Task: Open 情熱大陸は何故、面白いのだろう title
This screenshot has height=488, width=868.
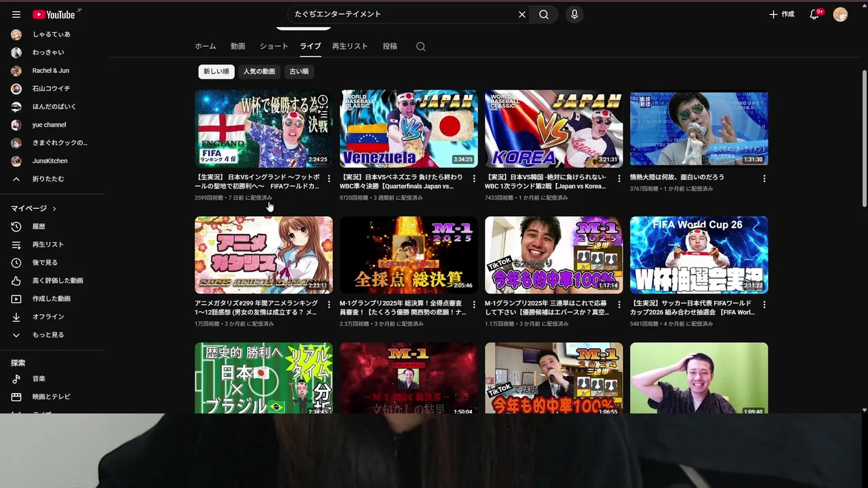Action: [677, 178]
